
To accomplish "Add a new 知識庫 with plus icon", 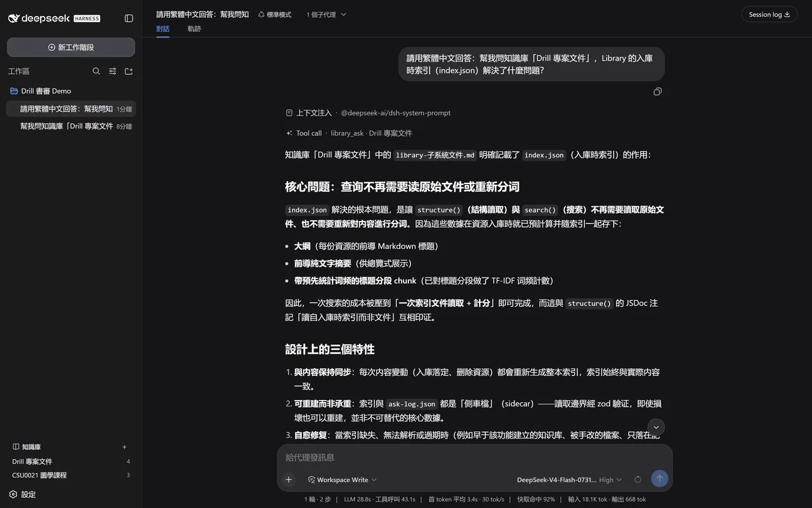I will point(124,447).
